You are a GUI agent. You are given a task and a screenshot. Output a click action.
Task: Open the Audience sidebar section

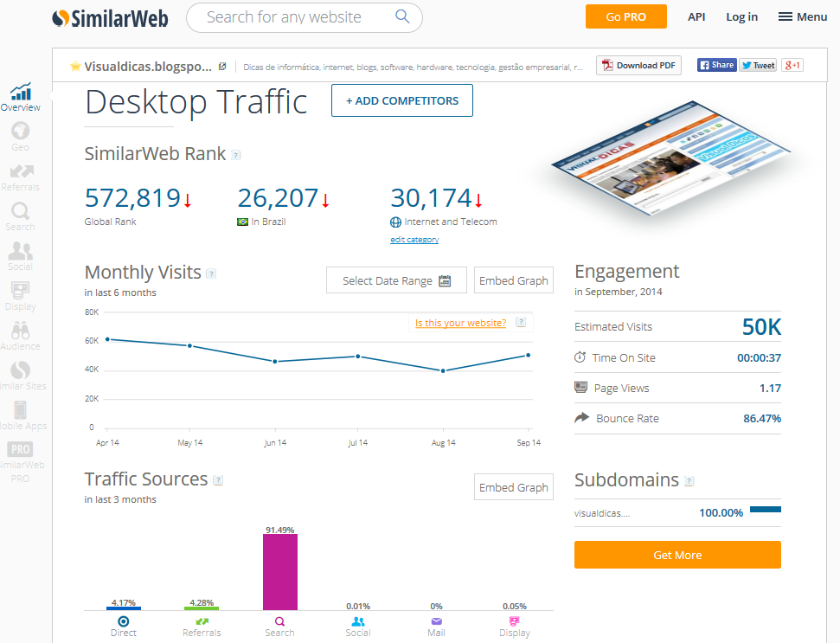tap(21, 337)
